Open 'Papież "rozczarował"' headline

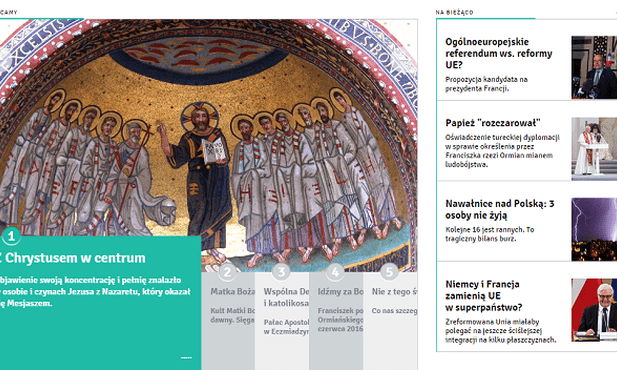pos(493,123)
